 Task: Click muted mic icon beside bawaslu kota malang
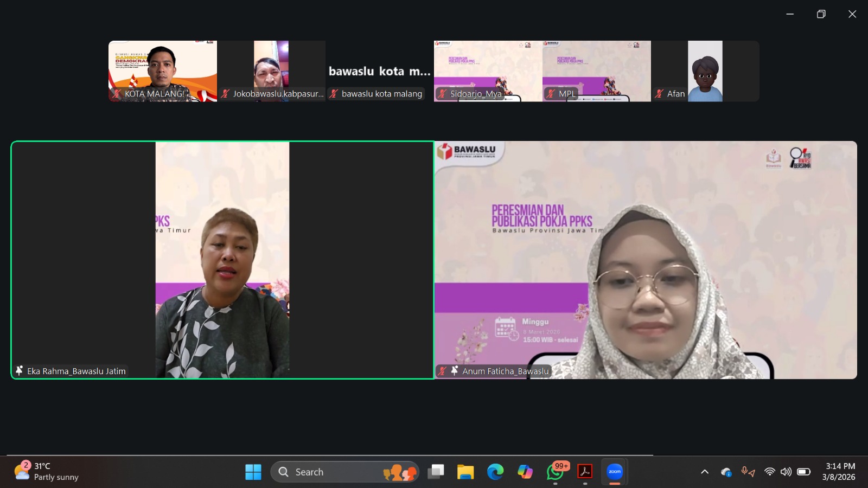(x=334, y=94)
